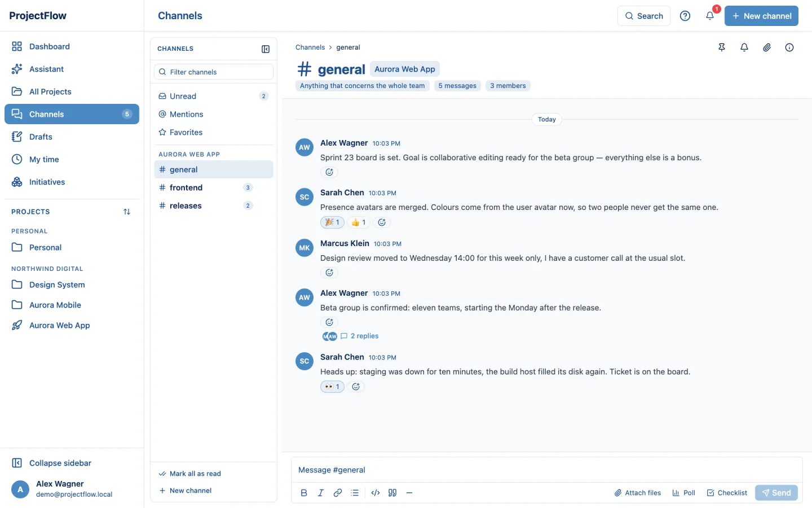Click the blue New channel button in the top bar
The image size is (812, 508).
click(761, 16)
